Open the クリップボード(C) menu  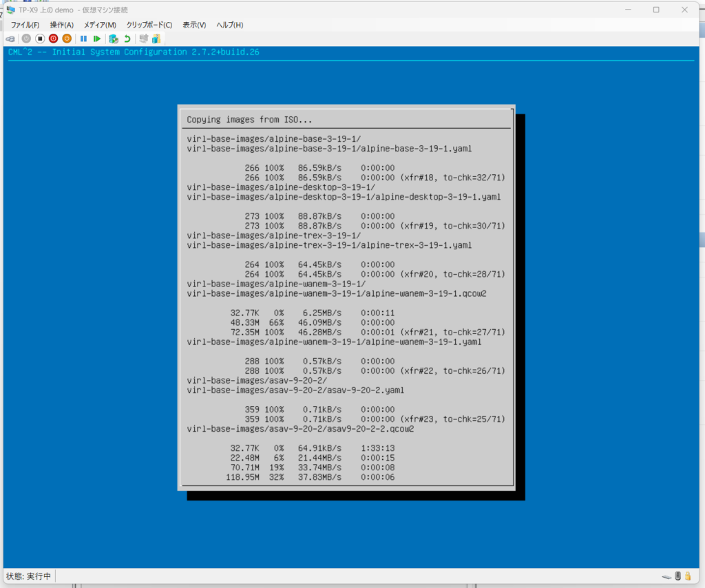149,25
